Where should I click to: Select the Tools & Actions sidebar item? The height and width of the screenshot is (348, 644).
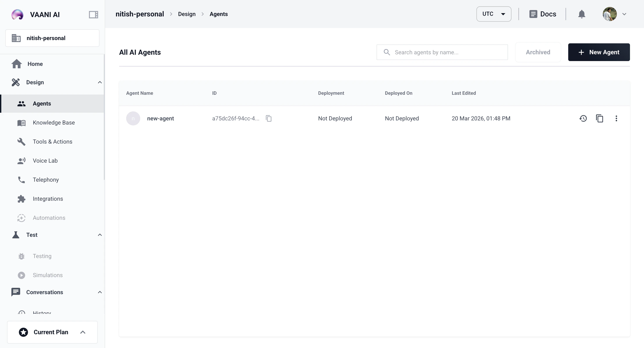point(52,141)
